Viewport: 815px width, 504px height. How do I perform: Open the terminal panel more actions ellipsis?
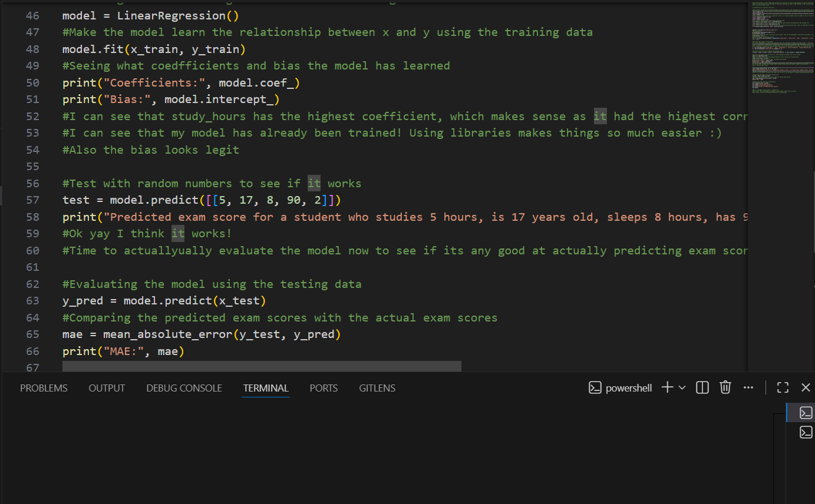click(748, 387)
